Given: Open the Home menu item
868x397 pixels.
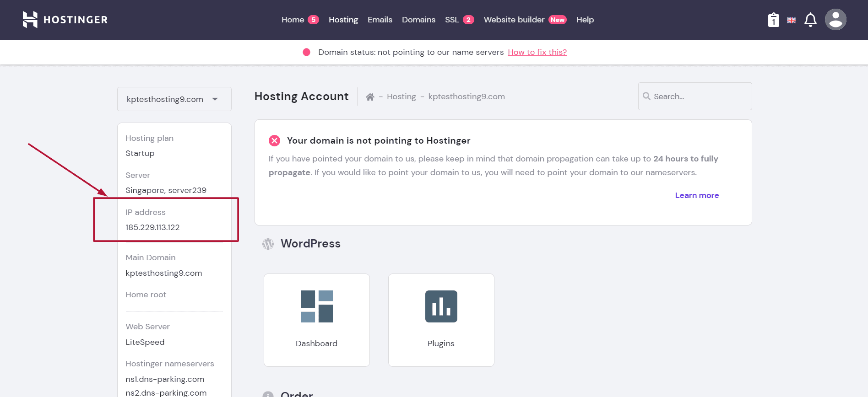Looking at the screenshot, I should (293, 20).
